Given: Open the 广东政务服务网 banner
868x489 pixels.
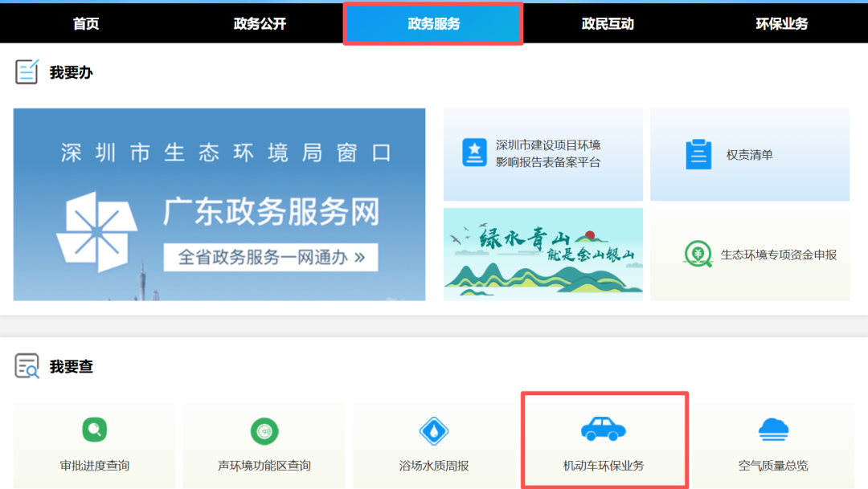Looking at the screenshot, I should tap(219, 205).
